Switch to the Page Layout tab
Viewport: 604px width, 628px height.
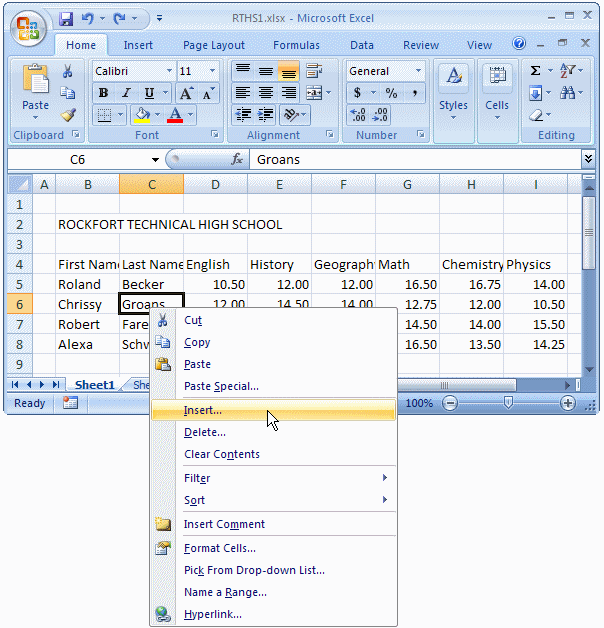tap(213, 45)
